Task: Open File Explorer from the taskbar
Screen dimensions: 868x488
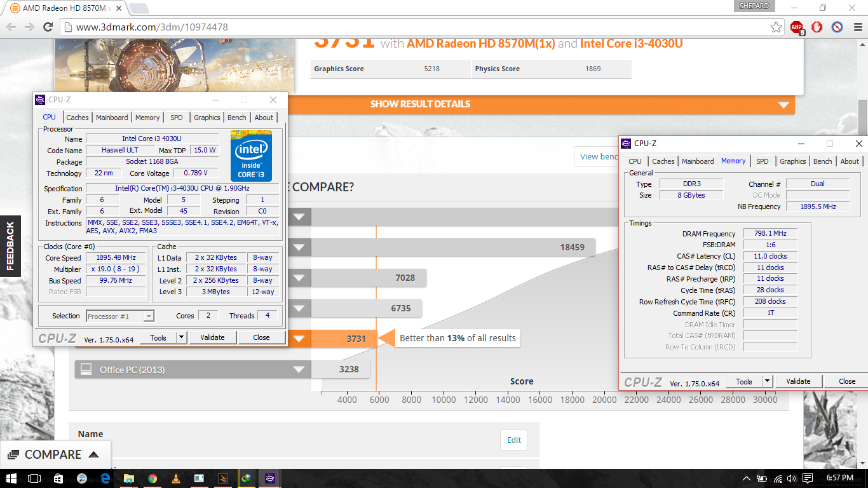Action: (x=129, y=478)
